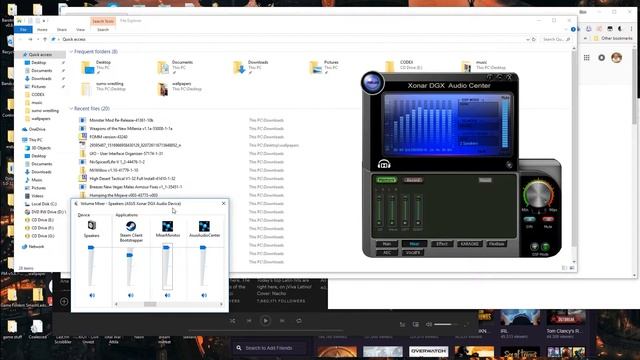The image size is (640, 360).
Task: Click the left DSP Mode round button
Action: 534,247
